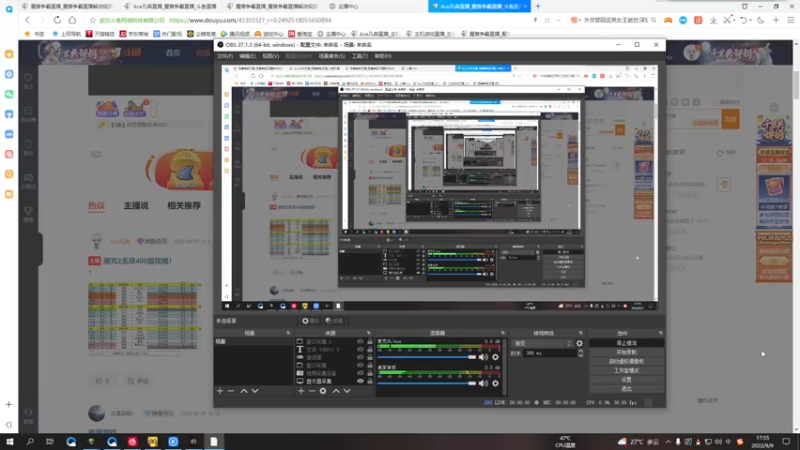Click the transition duration input field
The image size is (800, 450).
coord(549,353)
